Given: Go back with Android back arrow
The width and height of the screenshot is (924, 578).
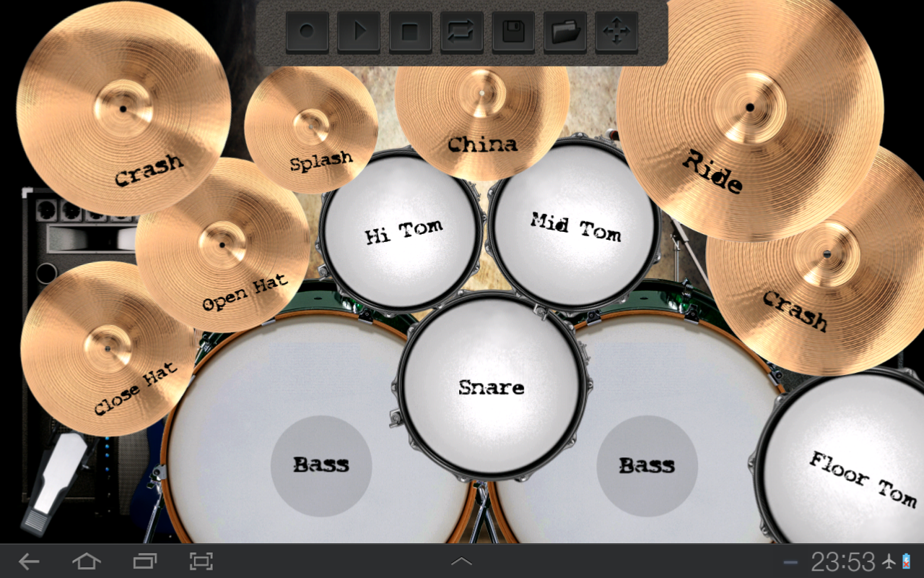Looking at the screenshot, I should tap(29, 561).
